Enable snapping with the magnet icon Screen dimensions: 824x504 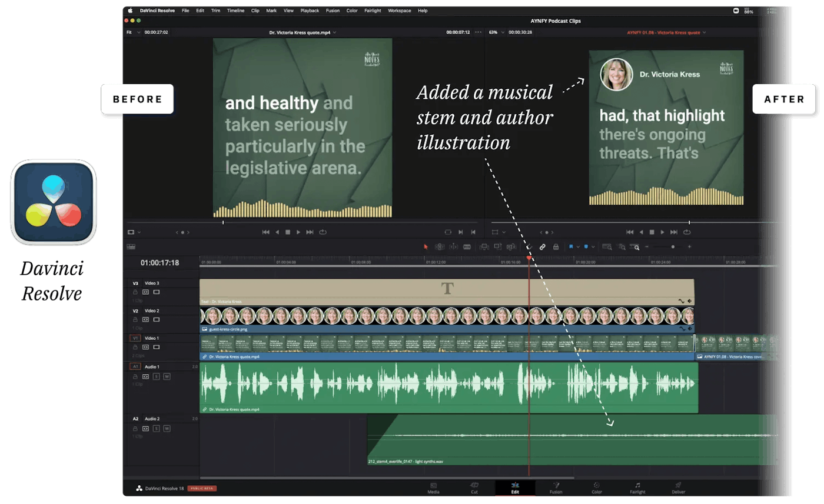529,246
